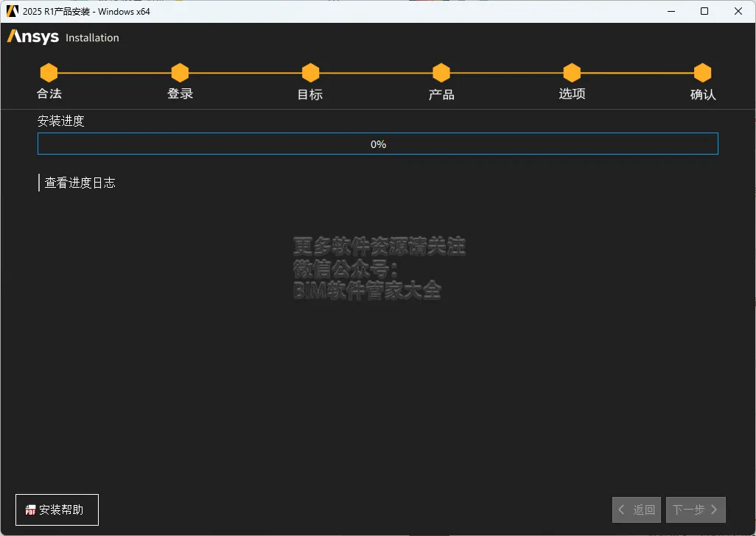Image resolution: width=756 pixels, height=536 pixels.
Task: Click the 合法 step hexagon marker
Action: tap(49, 73)
